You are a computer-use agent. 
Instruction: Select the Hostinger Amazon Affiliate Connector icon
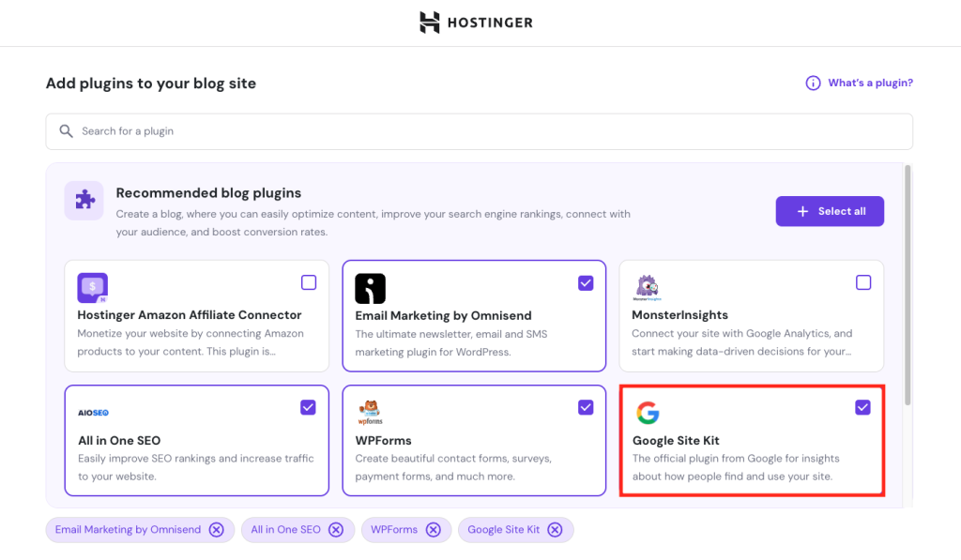click(92, 288)
